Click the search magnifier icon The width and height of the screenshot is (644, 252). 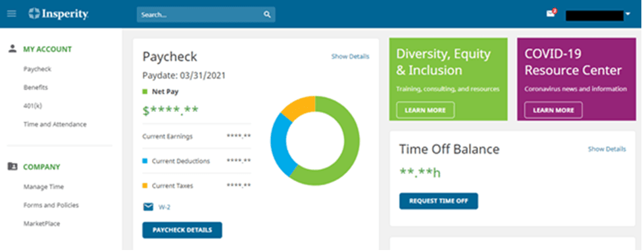267,14
